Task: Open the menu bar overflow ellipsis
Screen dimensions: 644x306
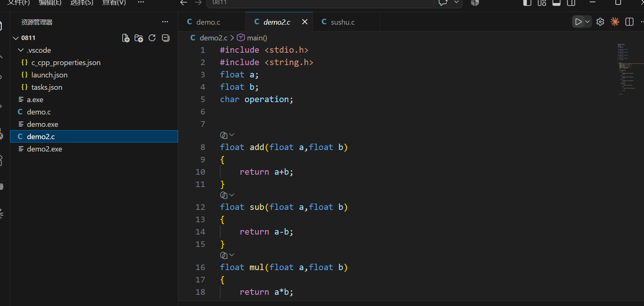Action: [x=141, y=2]
